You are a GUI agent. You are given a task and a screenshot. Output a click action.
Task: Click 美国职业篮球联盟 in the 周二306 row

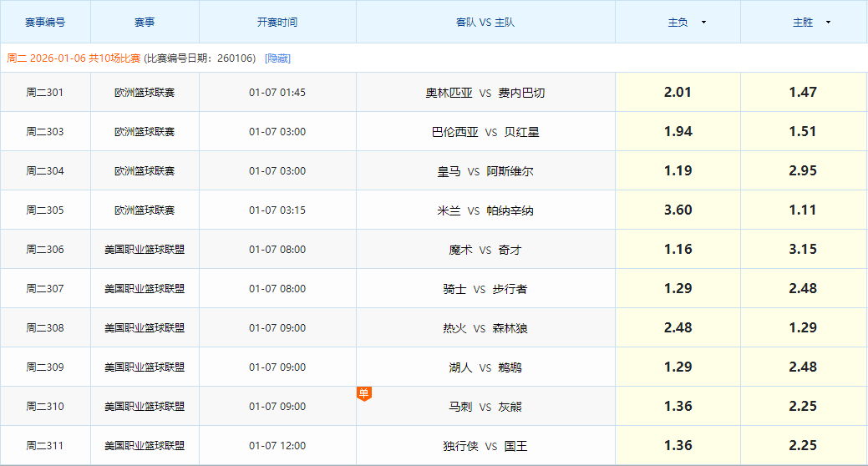(x=145, y=250)
